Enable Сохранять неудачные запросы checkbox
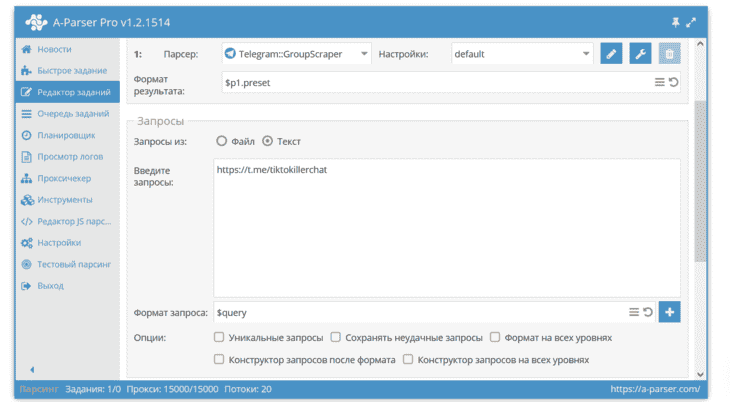This screenshot has width=730, height=402. click(336, 337)
